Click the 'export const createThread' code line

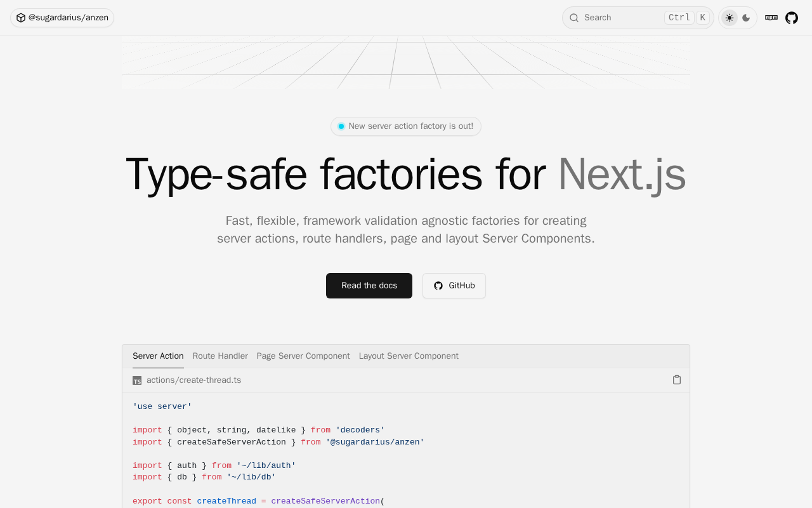[259, 501]
